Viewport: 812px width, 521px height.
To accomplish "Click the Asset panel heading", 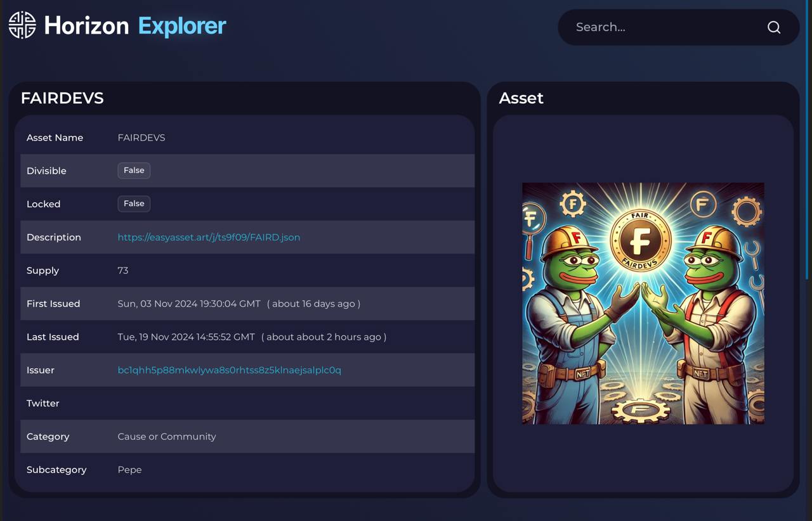I will point(521,98).
